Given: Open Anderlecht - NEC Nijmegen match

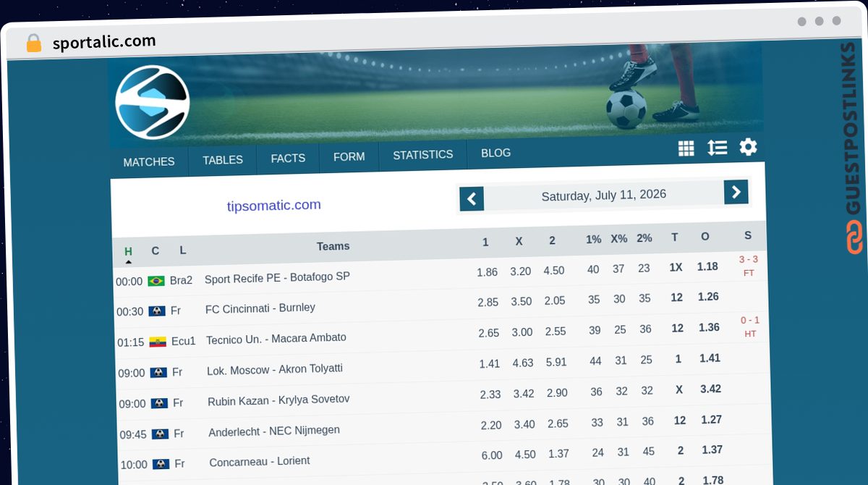Looking at the screenshot, I should (274, 431).
